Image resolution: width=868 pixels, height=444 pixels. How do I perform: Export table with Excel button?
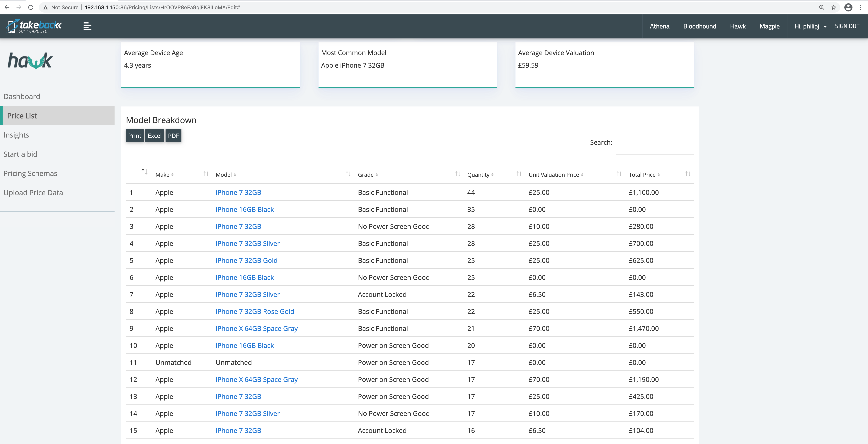tap(155, 135)
